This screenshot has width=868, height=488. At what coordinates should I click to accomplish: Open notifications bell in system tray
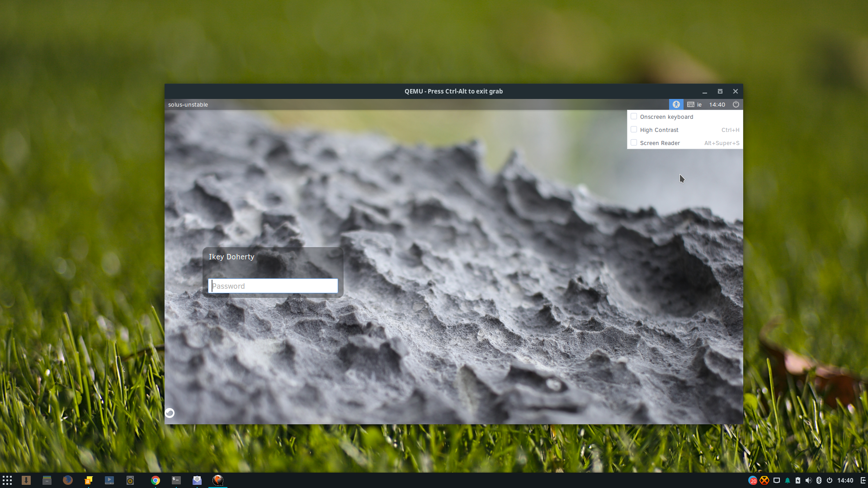tap(788, 480)
